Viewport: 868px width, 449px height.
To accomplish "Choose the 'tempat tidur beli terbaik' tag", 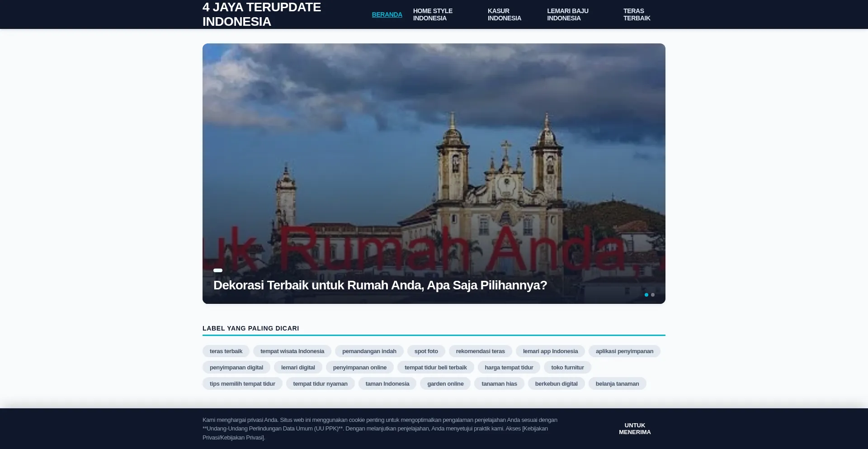I will click(x=435, y=368).
